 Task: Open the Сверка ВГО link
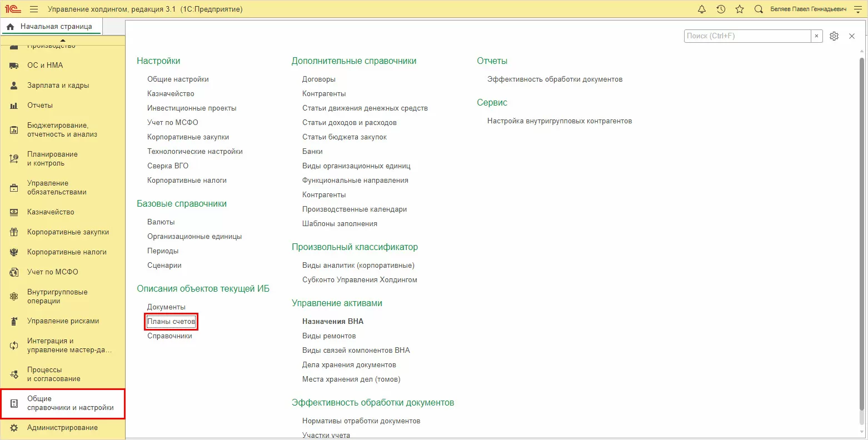168,166
